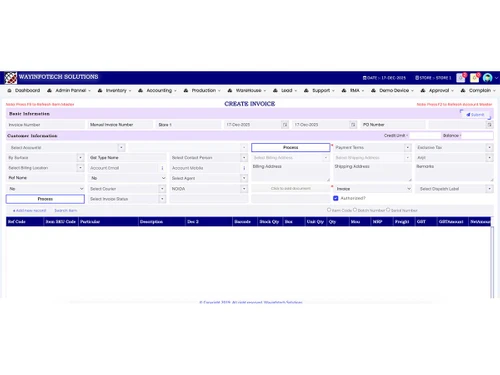This screenshot has height=375, width=500.
Task: Toggle the Authorized? checkbox
Action: pos(336,198)
